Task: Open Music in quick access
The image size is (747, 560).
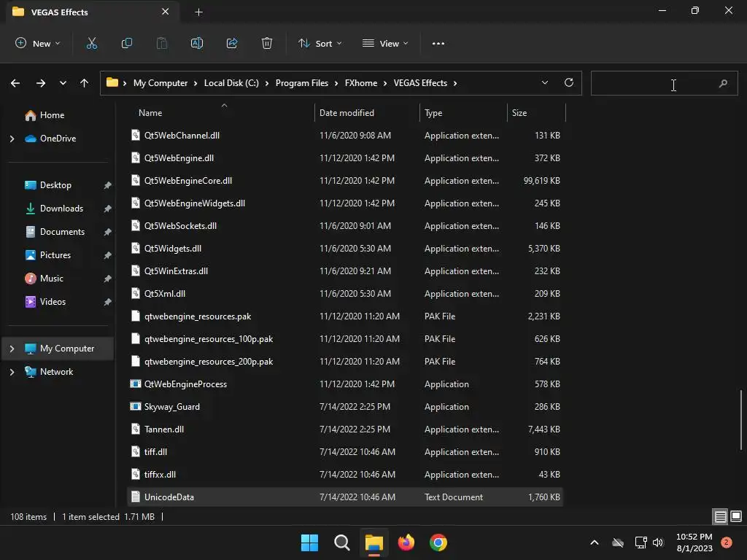Action: click(52, 279)
